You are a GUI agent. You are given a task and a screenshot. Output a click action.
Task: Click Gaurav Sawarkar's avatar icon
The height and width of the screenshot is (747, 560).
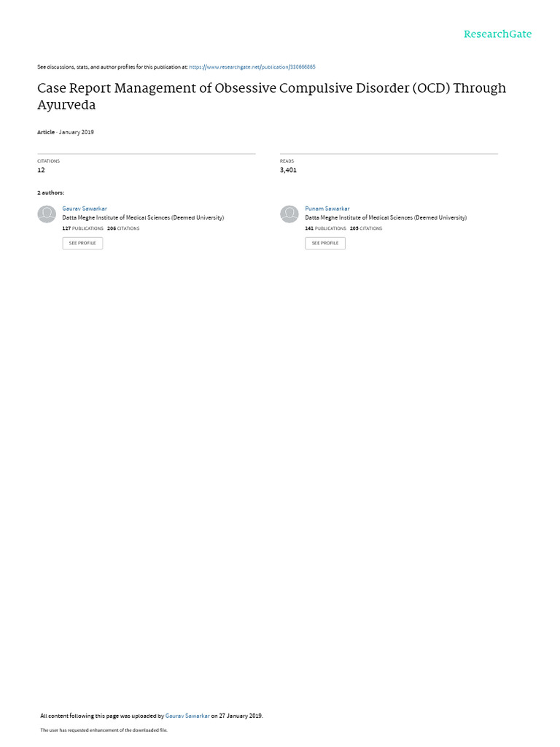[x=47, y=214]
